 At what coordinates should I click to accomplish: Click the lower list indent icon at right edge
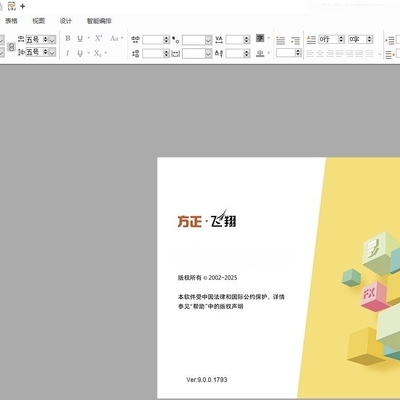[390, 54]
